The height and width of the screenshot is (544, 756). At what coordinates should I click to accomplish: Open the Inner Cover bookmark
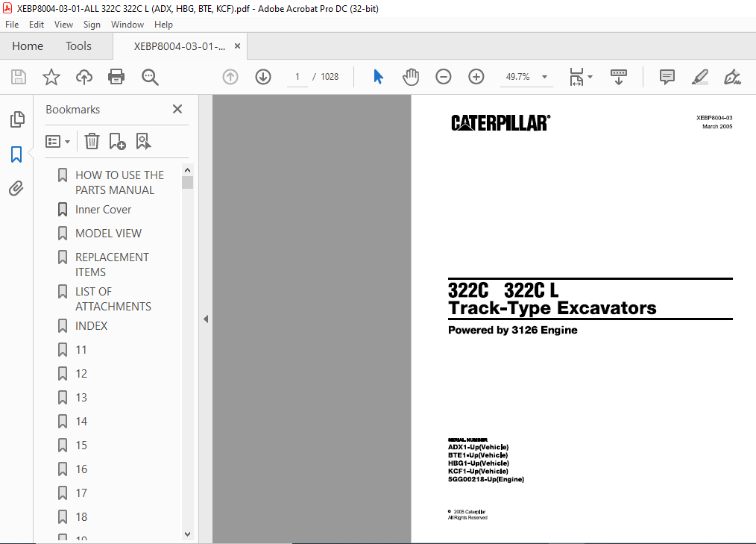click(x=103, y=210)
